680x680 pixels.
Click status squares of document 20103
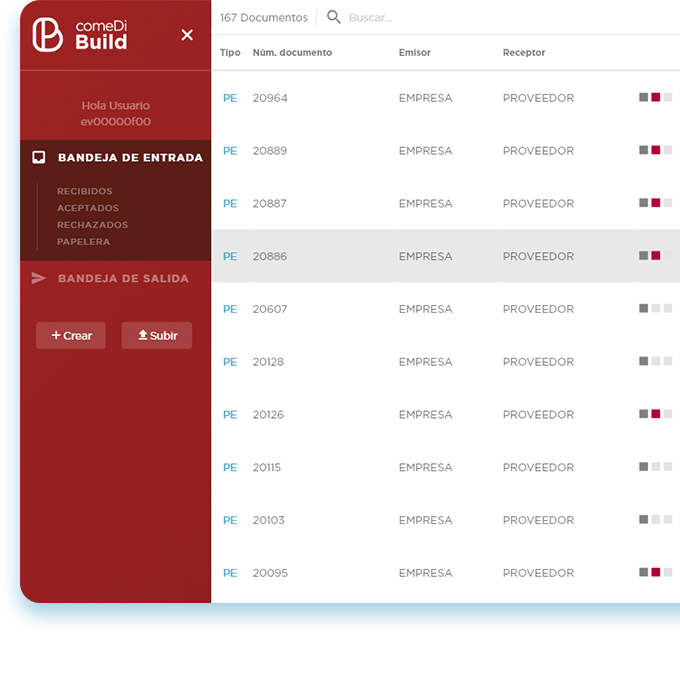(655, 519)
